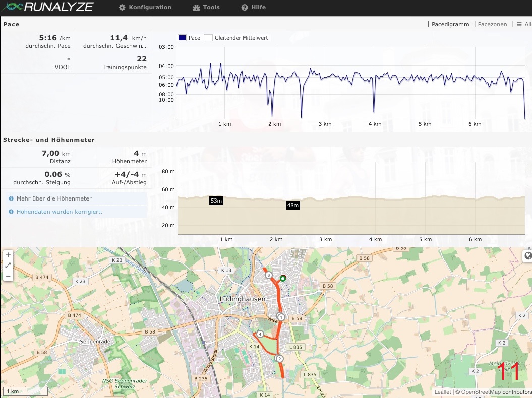Screen dimensions: 532x398
Task: Toggle map fullscreen with the expand icon
Action: (8, 266)
